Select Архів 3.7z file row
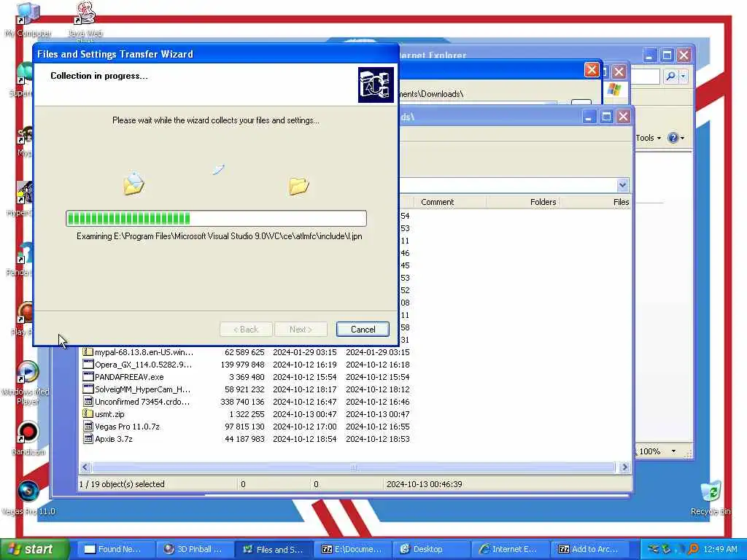Image resolution: width=747 pixels, height=560 pixels. coord(246,439)
